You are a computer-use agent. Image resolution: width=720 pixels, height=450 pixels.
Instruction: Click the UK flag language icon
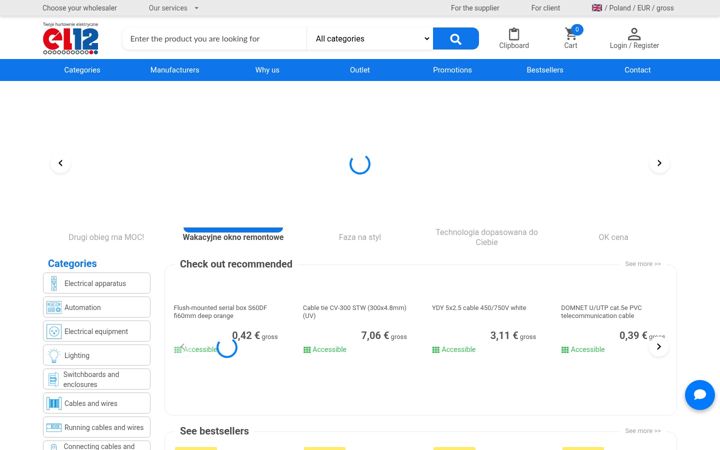click(596, 8)
